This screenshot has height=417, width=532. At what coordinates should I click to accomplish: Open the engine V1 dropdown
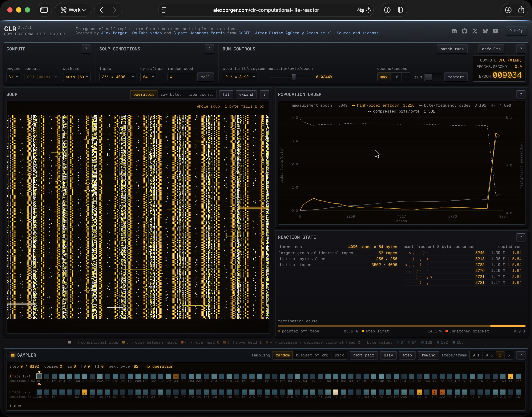(x=13, y=77)
